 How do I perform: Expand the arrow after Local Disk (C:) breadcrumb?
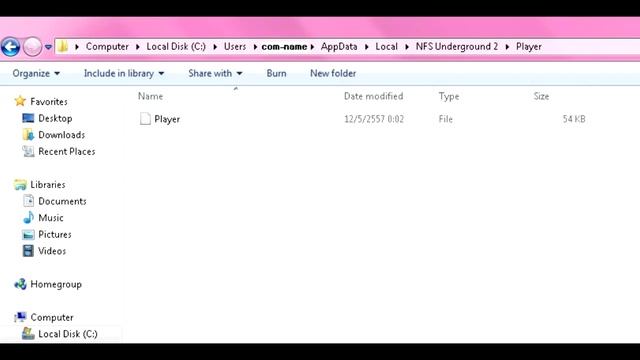(x=215, y=47)
